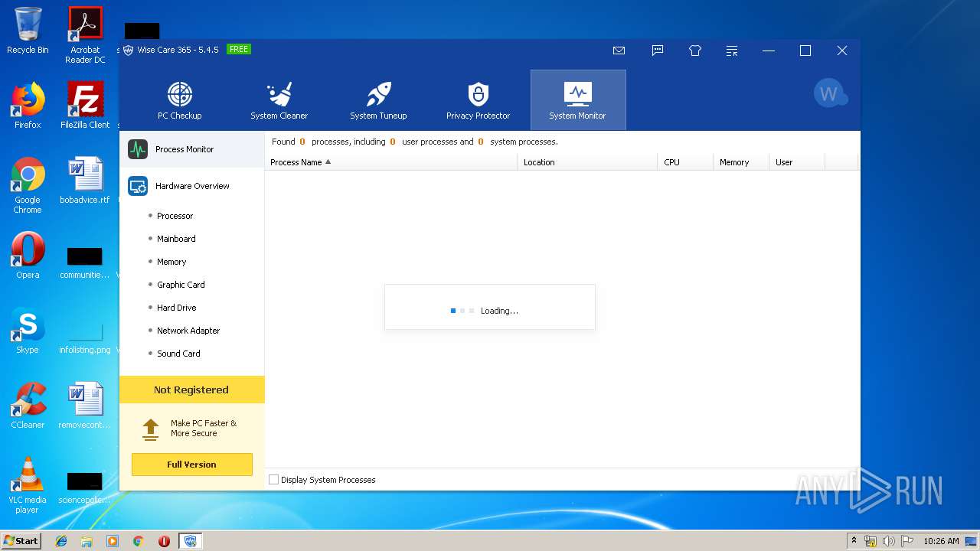Open the System Tuneup tab
The height and width of the screenshot is (551, 980).
pyautogui.click(x=378, y=100)
